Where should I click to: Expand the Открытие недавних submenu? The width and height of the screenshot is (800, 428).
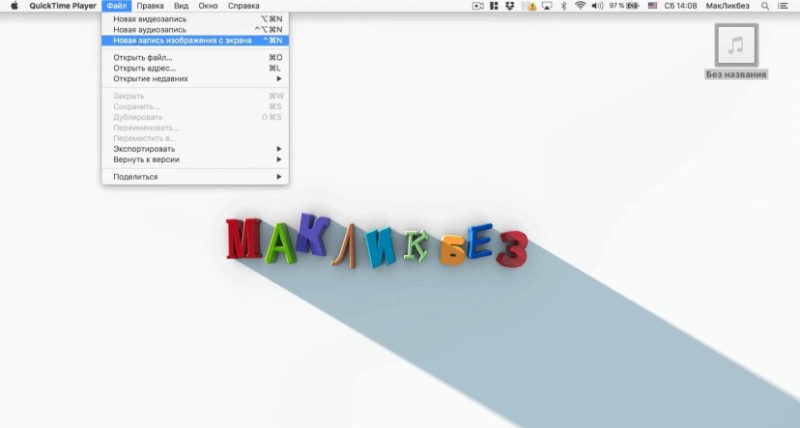tap(195, 79)
